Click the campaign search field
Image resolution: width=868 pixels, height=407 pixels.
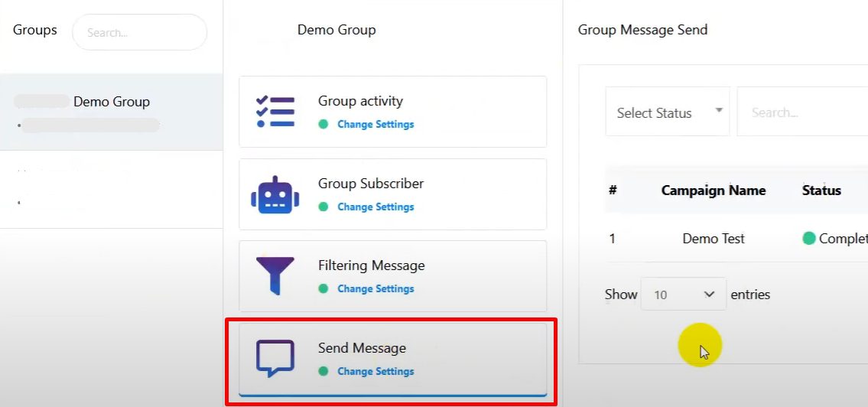pos(799,112)
